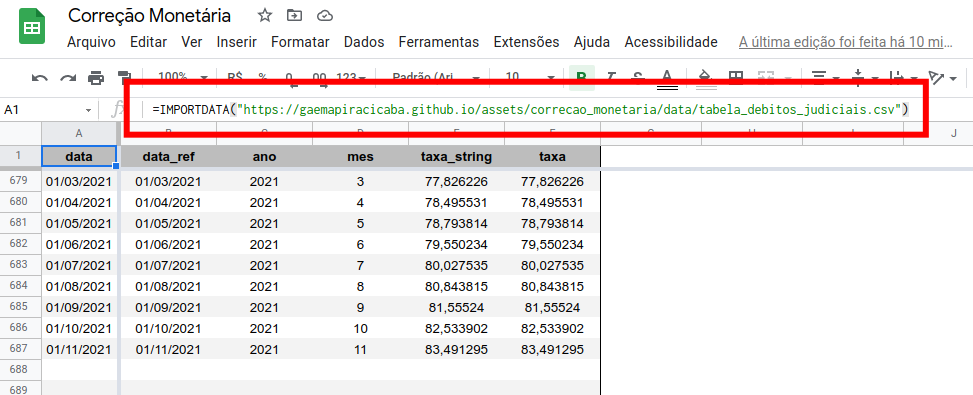Click taxa cell 80,027535
Viewport: 973px width, 395px height.
click(552, 265)
